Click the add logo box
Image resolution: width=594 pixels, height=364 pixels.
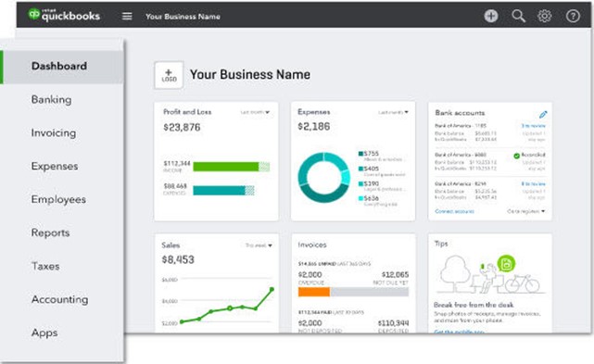coord(169,75)
